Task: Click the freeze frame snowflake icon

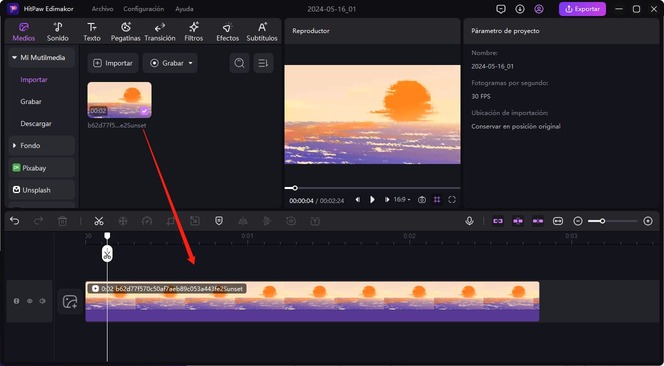Action: click(x=123, y=221)
